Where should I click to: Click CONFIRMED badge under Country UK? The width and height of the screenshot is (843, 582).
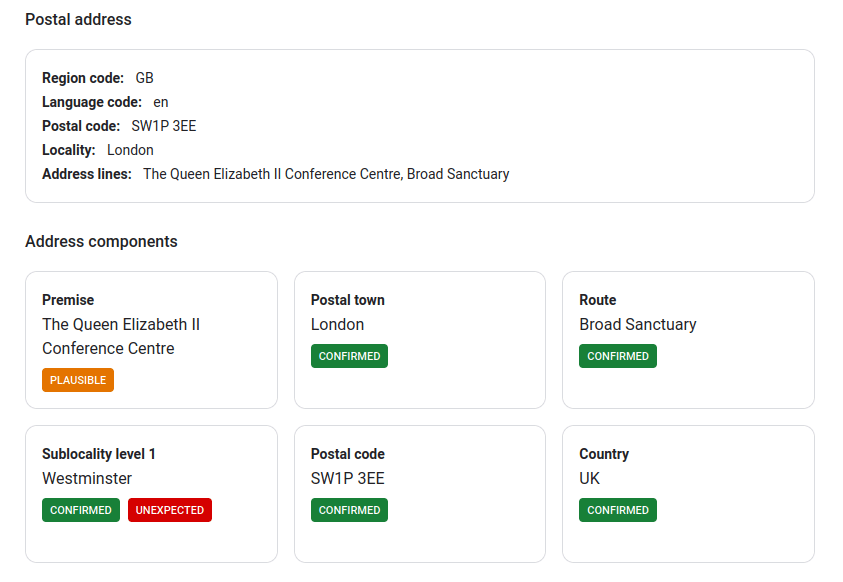618,510
